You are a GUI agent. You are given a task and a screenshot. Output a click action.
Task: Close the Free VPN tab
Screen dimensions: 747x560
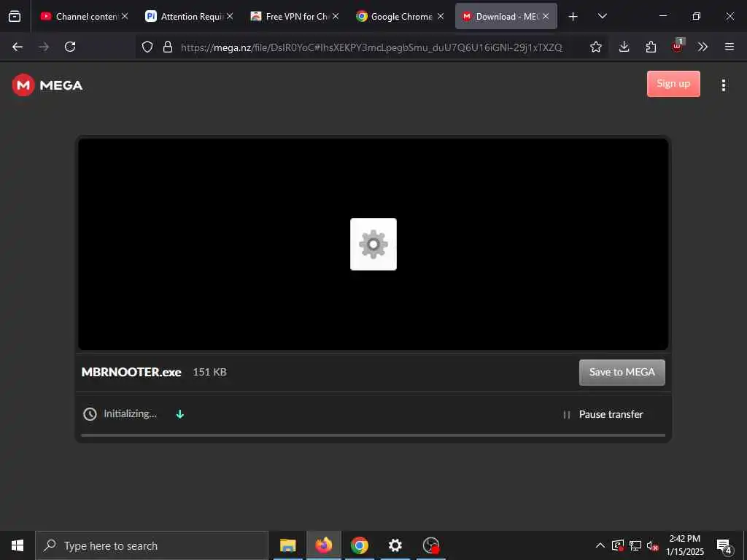tap(336, 16)
